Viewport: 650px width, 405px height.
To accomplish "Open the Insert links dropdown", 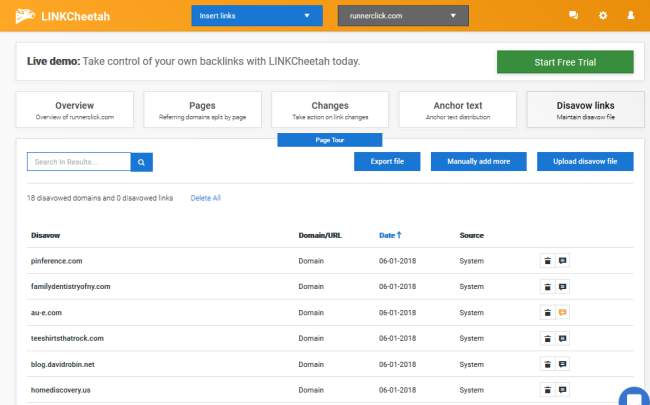I will coord(257,16).
